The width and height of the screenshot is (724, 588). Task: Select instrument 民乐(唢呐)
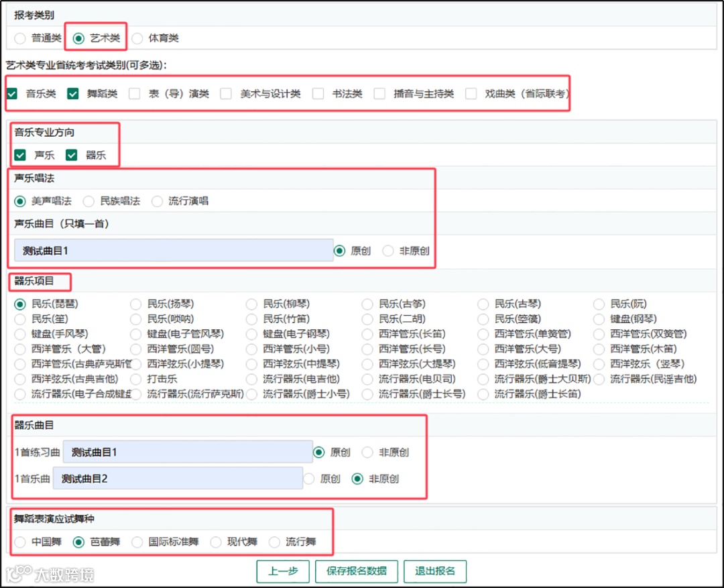click(x=135, y=319)
